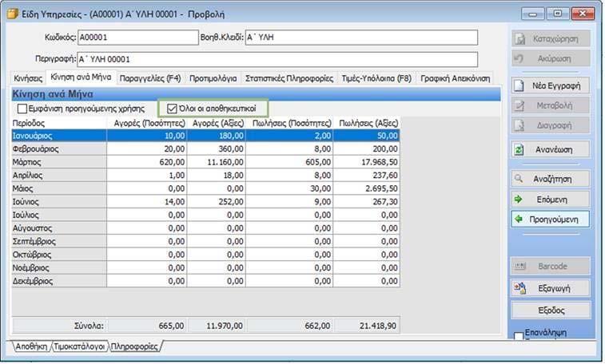Select the Οκτώβριος row
605x364 pixels.
(x=205, y=254)
